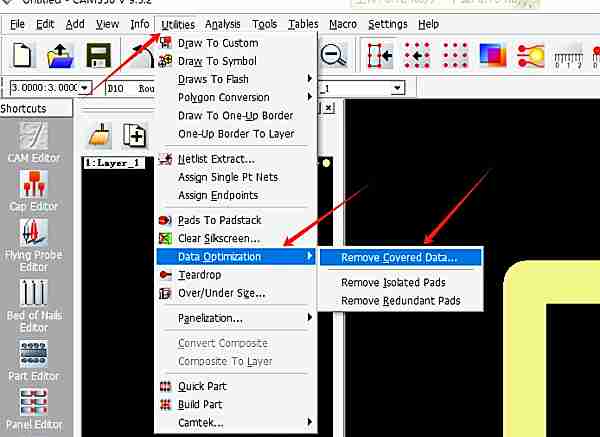
Task: Click the ruler measurement icon
Action: tap(568, 57)
